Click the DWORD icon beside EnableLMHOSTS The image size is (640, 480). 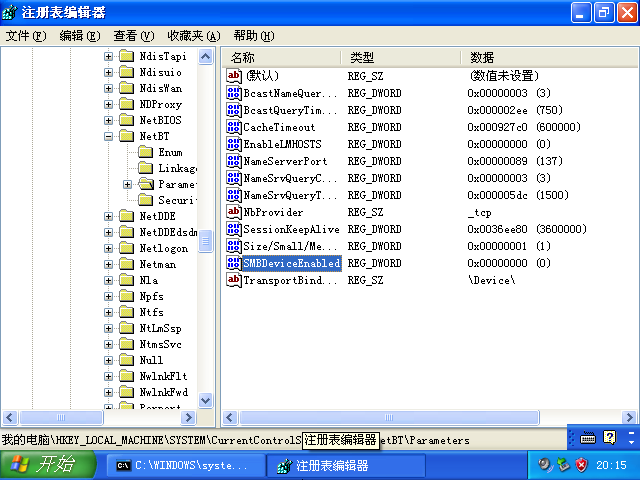pyautogui.click(x=233, y=144)
